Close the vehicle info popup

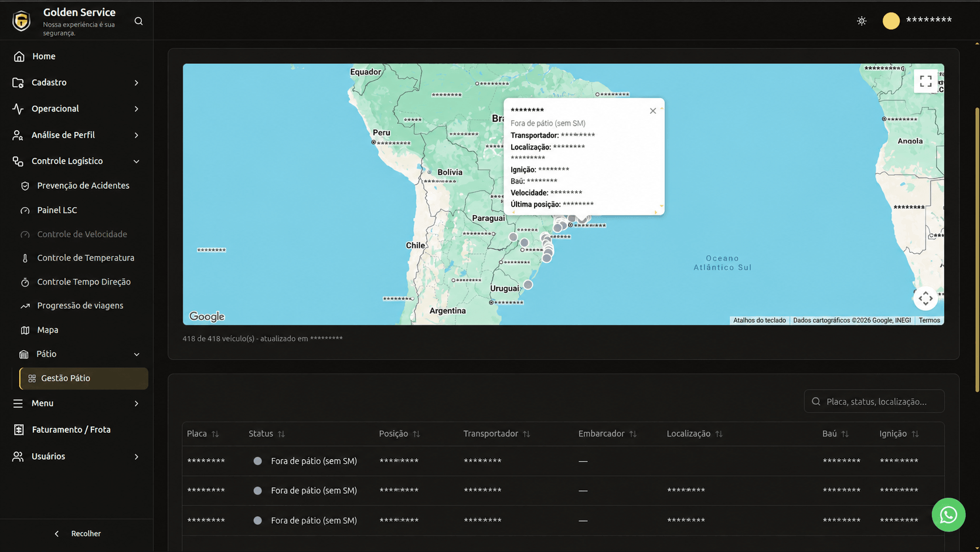tap(653, 111)
